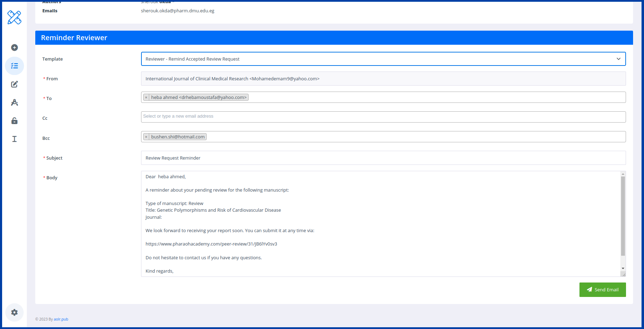Click the Body textarea resize handle
Screen dimensions: 644x329
[x=623, y=274]
